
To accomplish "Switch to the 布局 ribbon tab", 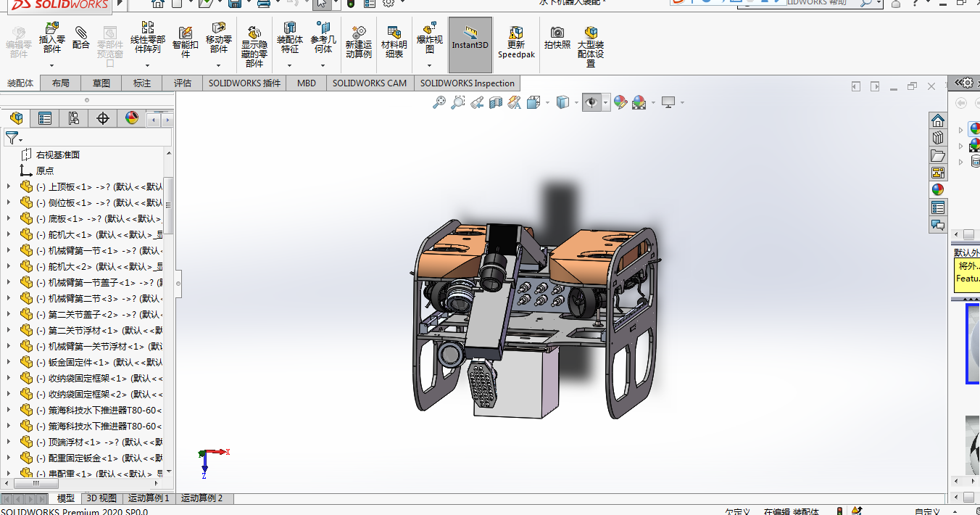I will coord(61,83).
